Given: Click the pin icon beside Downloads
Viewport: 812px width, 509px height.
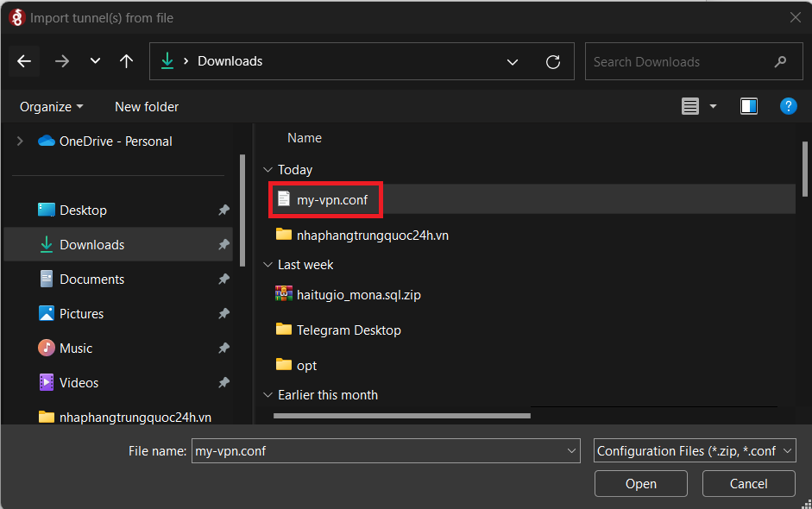Looking at the screenshot, I should click(x=223, y=244).
